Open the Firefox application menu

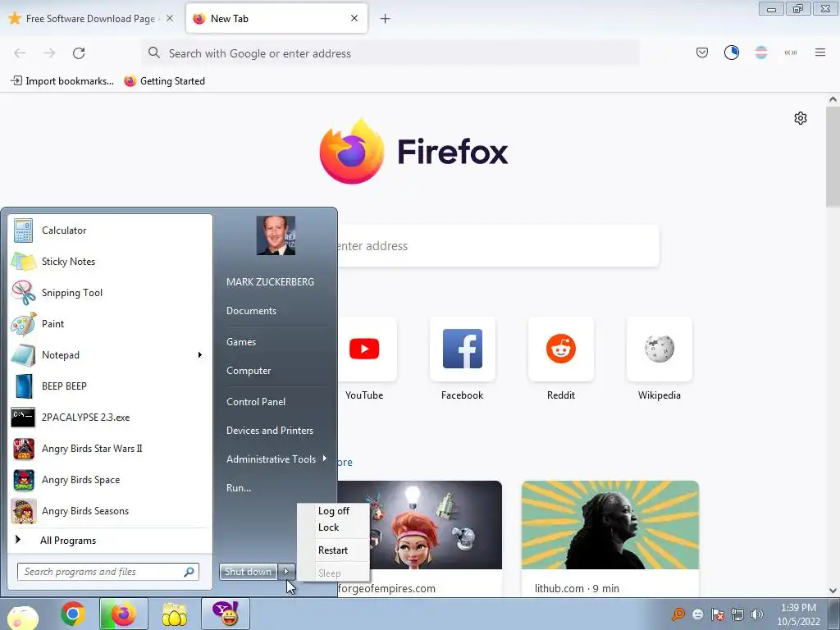(x=820, y=52)
